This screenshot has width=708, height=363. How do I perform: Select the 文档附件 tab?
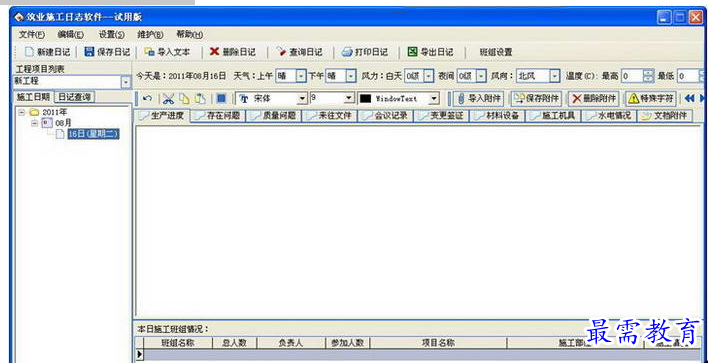click(x=665, y=116)
